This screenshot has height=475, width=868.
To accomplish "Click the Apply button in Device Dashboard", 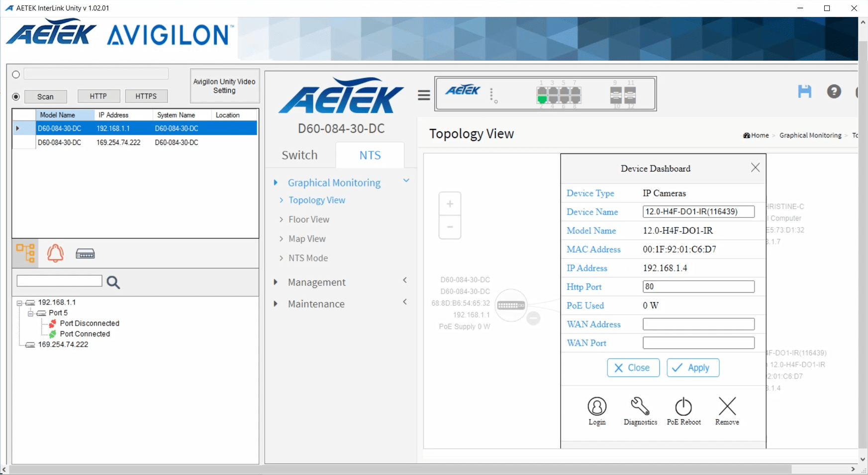I will tap(692, 368).
